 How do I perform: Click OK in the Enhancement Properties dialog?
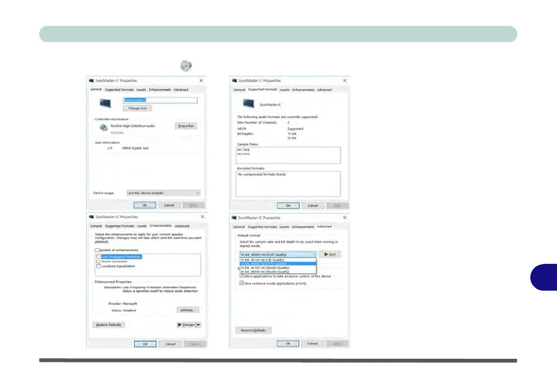point(145,344)
